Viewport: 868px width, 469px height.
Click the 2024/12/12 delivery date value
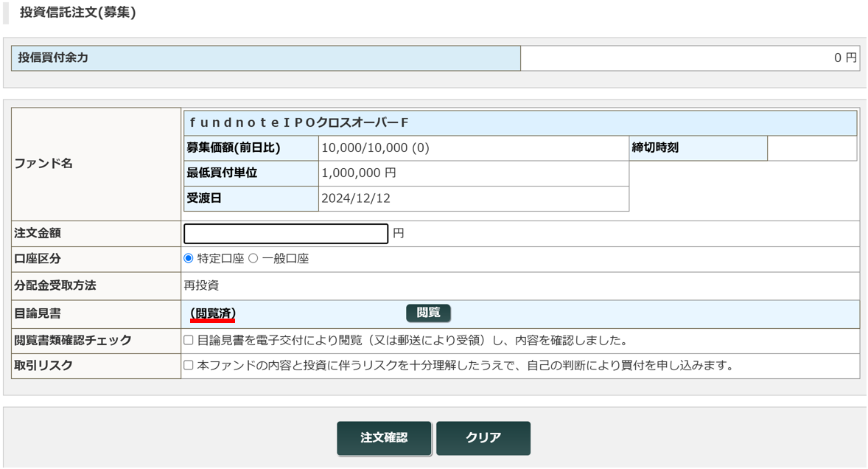tap(356, 198)
